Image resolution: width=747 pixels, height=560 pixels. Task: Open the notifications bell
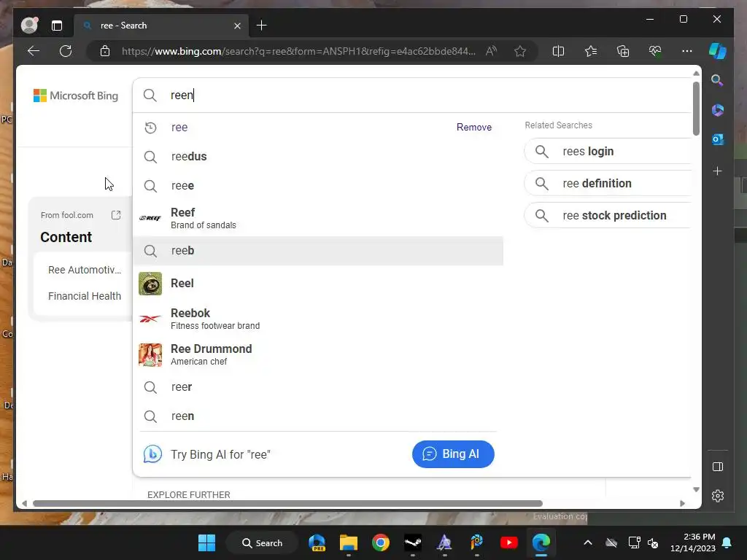[x=727, y=542]
